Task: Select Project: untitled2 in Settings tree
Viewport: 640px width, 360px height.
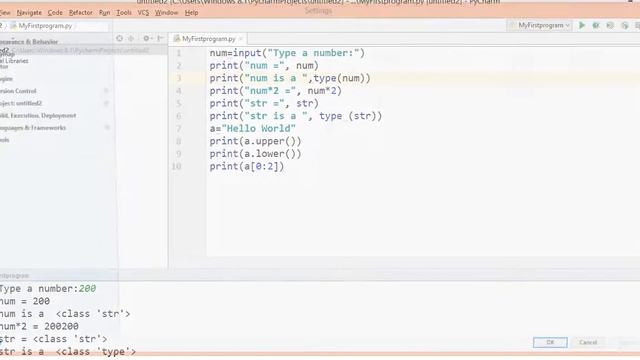Action: coord(21,103)
